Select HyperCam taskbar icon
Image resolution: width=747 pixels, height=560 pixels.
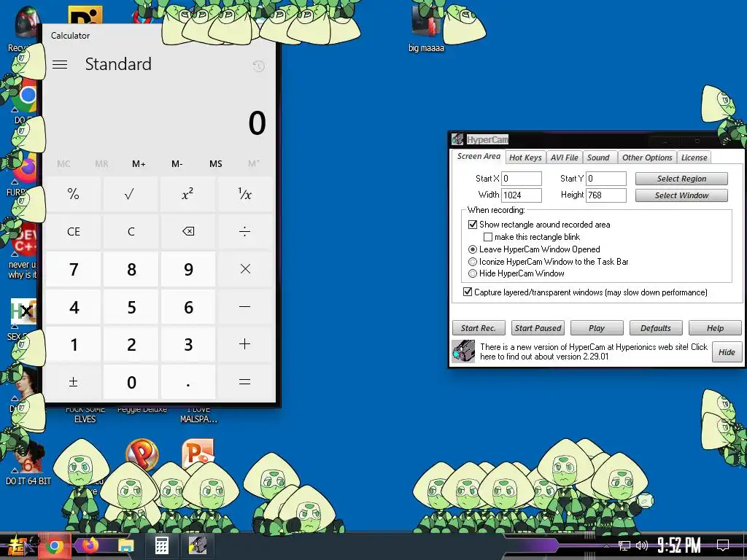197,545
